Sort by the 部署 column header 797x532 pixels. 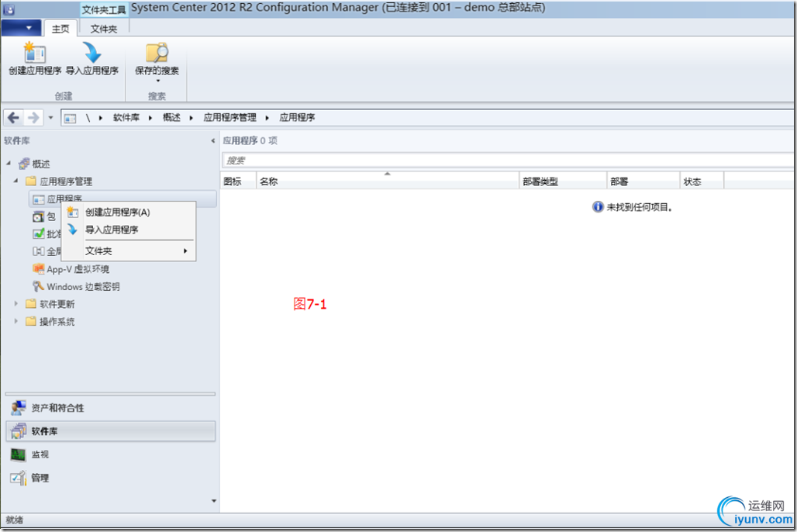click(x=643, y=181)
